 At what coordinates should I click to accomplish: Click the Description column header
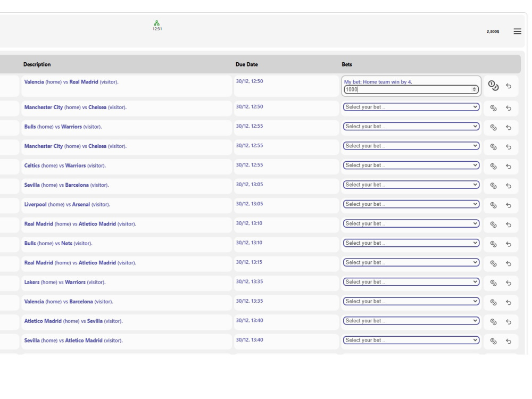[x=37, y=64]
